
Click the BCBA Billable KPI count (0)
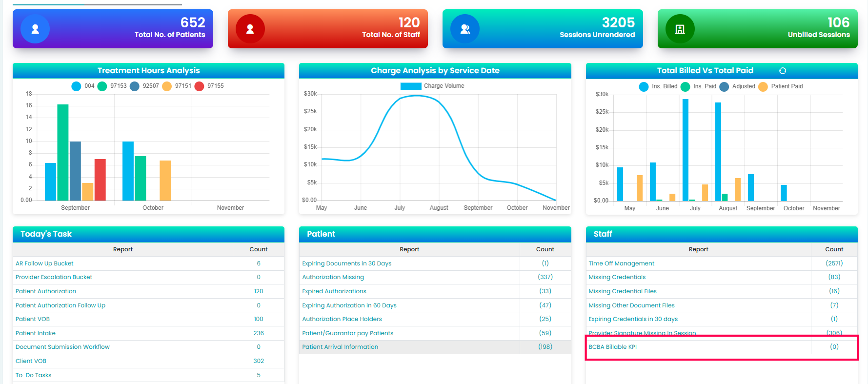pos(834,347)
